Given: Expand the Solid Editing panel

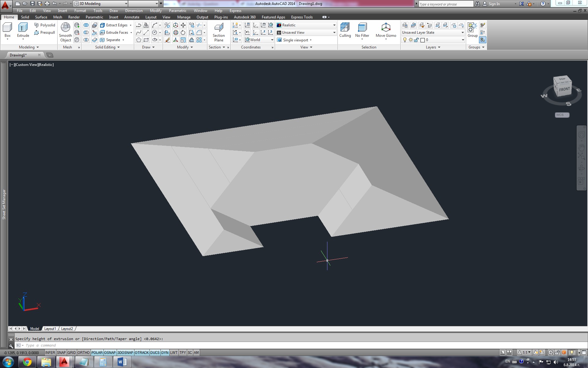Looking at the screenshot, I should (x=107, y=47).
